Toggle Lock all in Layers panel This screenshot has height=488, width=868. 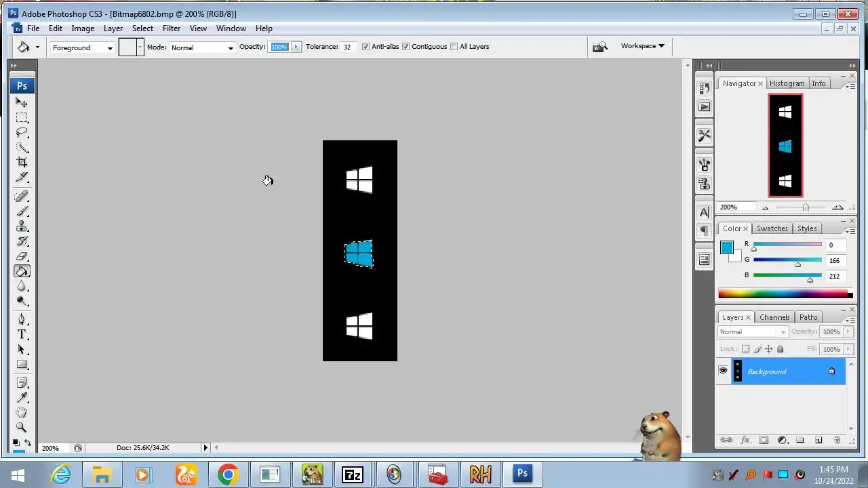click(x=780, y=349)
